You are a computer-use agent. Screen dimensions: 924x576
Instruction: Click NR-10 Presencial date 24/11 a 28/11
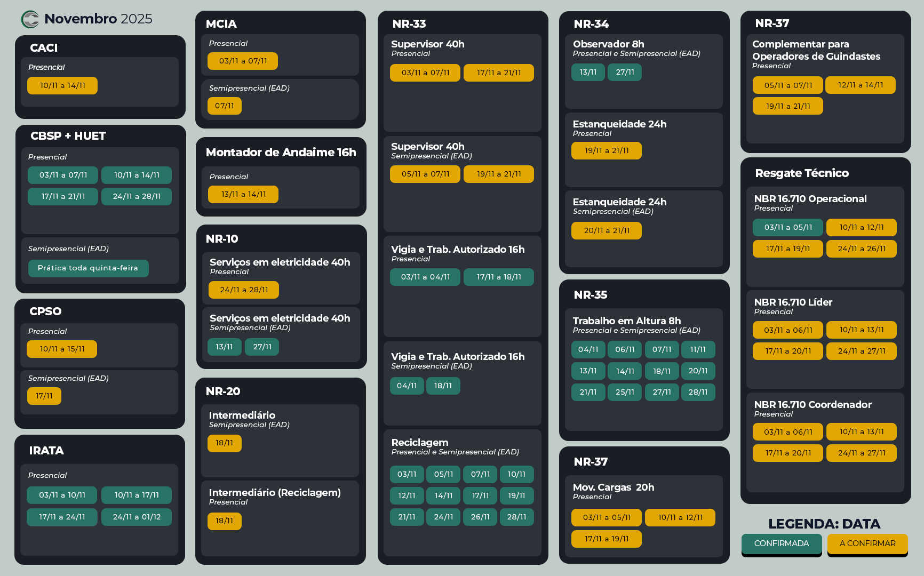[x=244, y=290]
